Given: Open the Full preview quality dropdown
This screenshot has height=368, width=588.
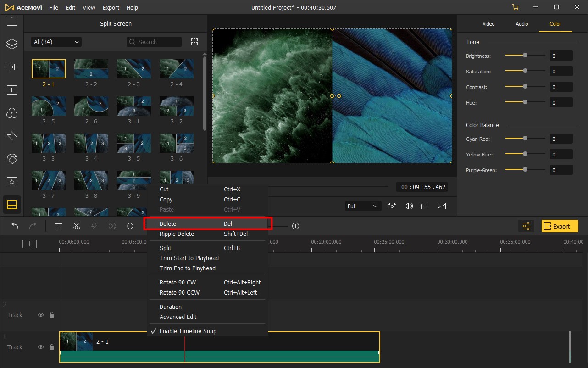Looking at the screenshot, I should [362, 206].
